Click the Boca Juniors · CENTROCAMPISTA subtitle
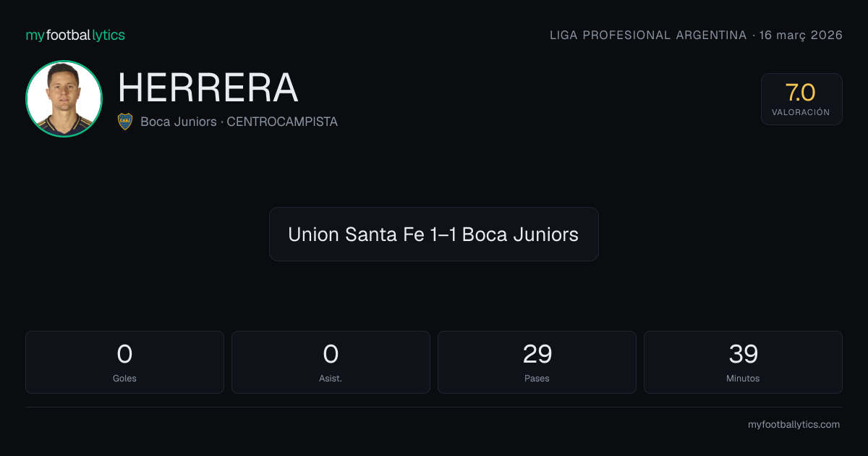This screenshot has height=456, width=868. (x=239, y=122)
